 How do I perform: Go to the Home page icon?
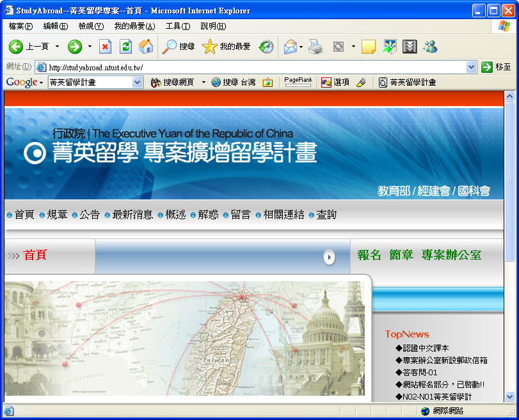(146, 47)
